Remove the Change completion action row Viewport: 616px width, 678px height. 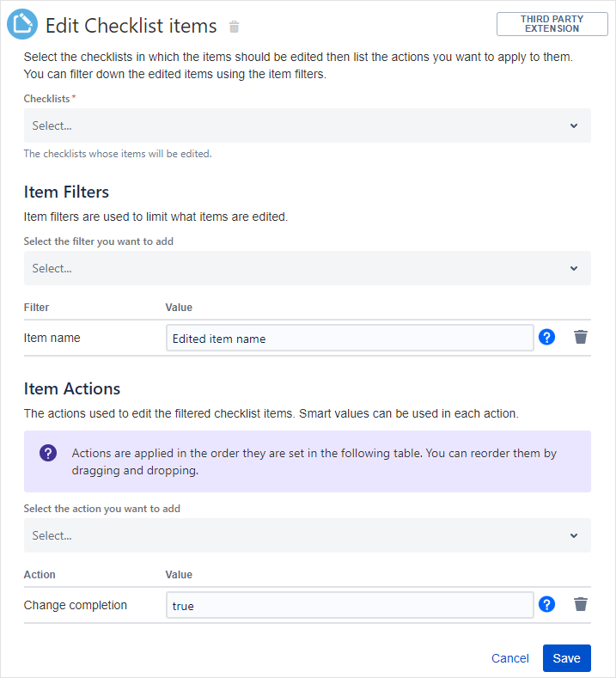[581, 604]
